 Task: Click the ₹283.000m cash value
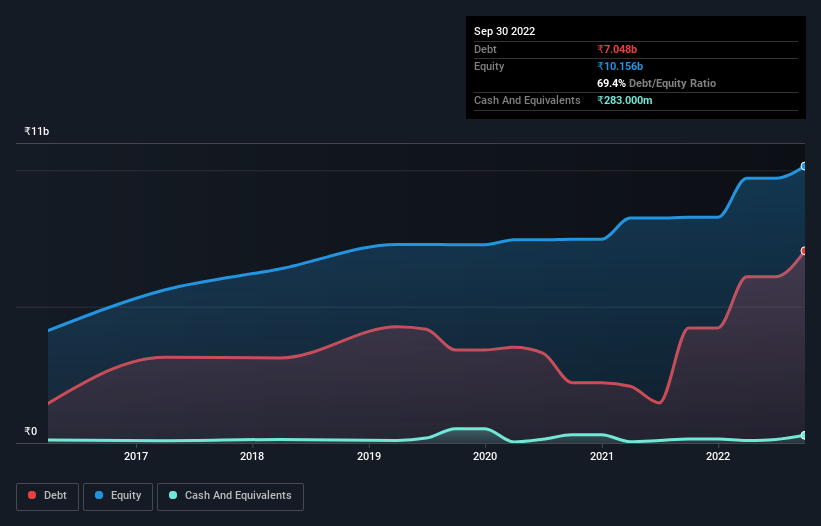pyautogui.click(x=625, y=100)
